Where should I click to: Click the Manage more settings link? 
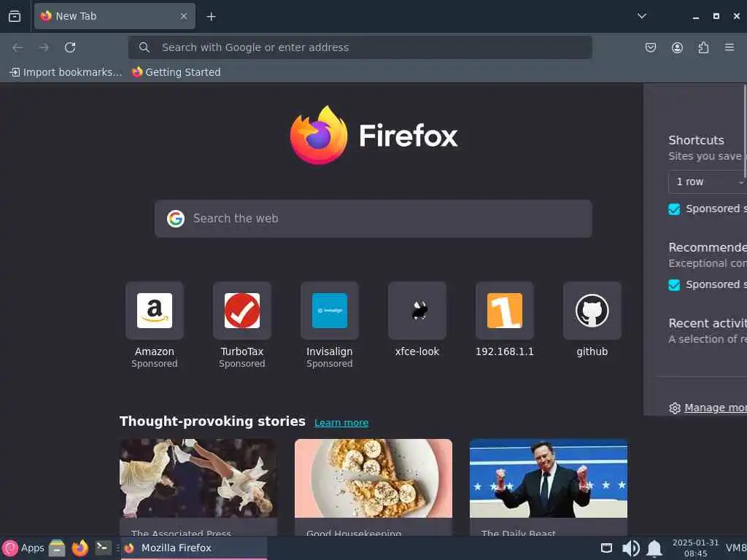click(716, 408)
